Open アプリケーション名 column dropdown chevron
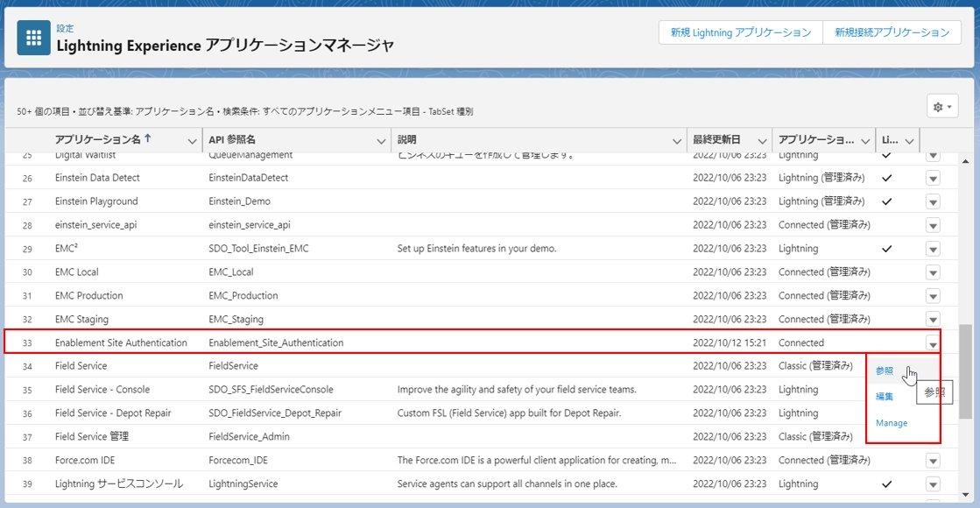 click(192, 141)
